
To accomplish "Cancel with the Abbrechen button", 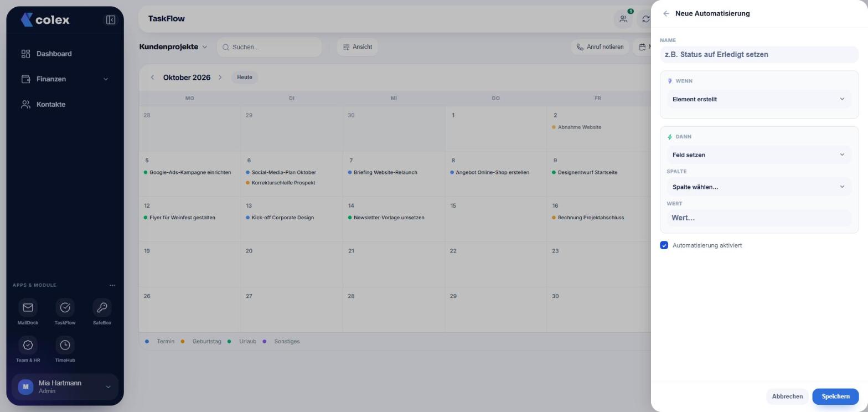I will pyautogui.click(x=787, y=396).
